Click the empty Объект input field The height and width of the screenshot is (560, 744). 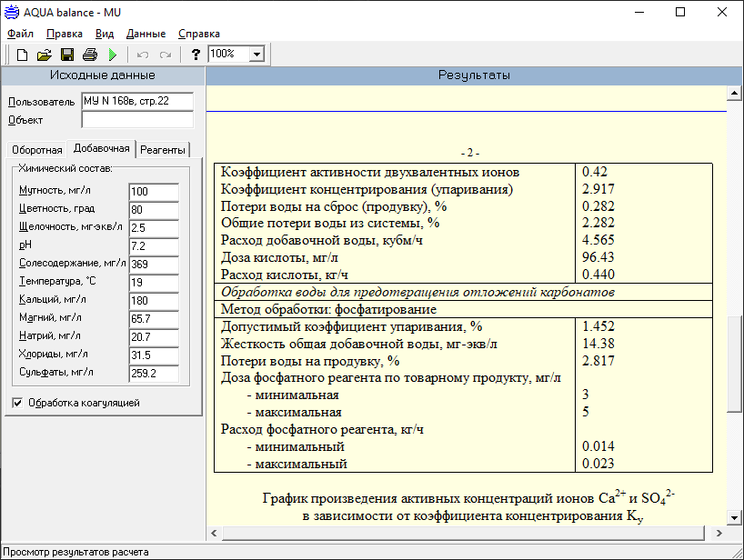136,119
